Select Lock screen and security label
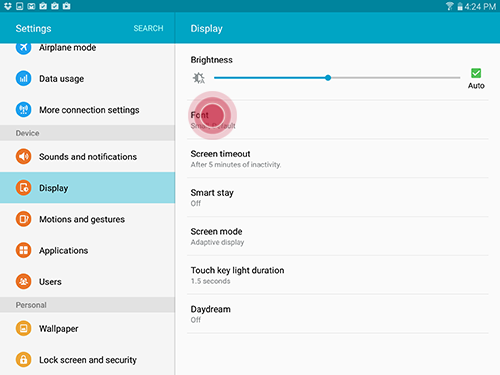This screenshot has width=500, height=375. (x=88, y=360)
